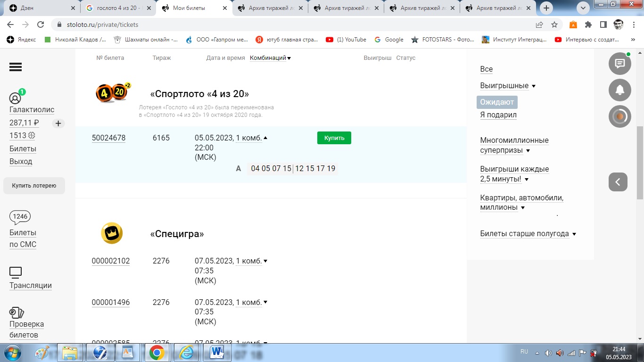
Task: Open the chat message icon
Action: [x=619, y=64]
